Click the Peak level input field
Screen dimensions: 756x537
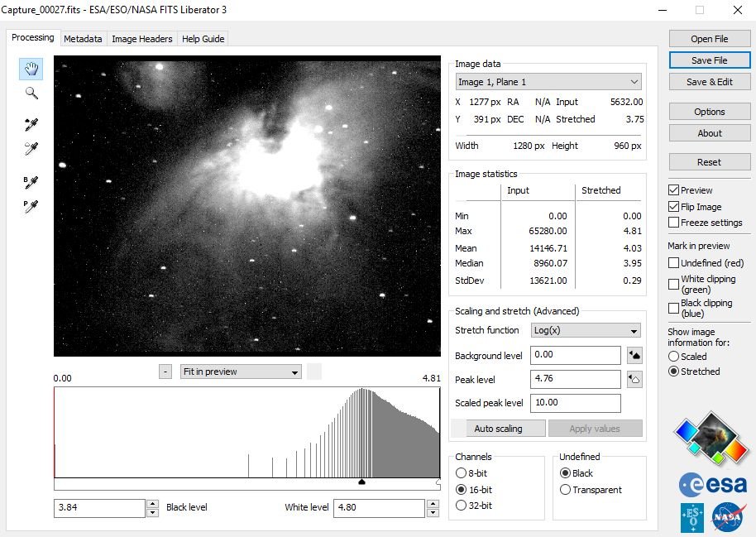575,379
